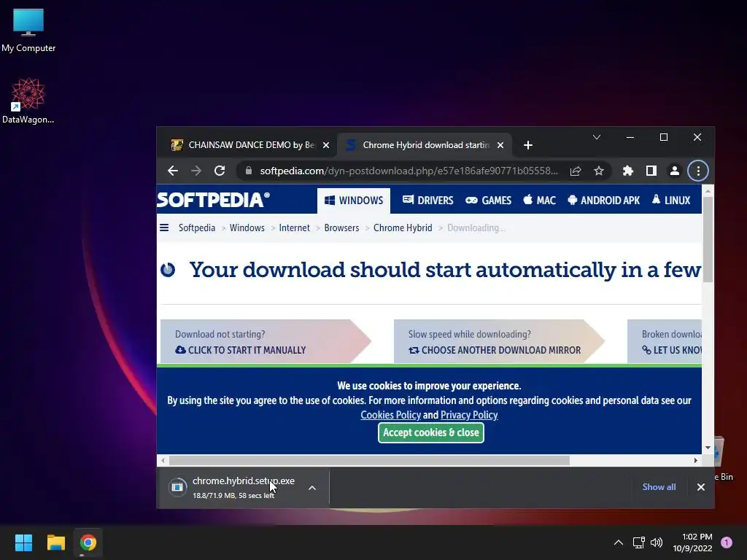Open the ANDROID APK section
Image resolution: width=747 pixels, height=560 pixels.
pyautogui.click(x=603, y=201)
